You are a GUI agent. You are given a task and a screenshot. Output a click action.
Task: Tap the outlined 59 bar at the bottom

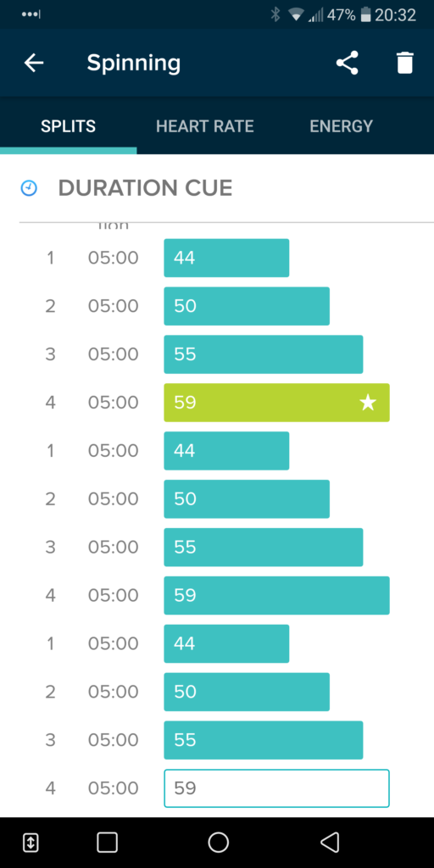click(x=277, y=788)
